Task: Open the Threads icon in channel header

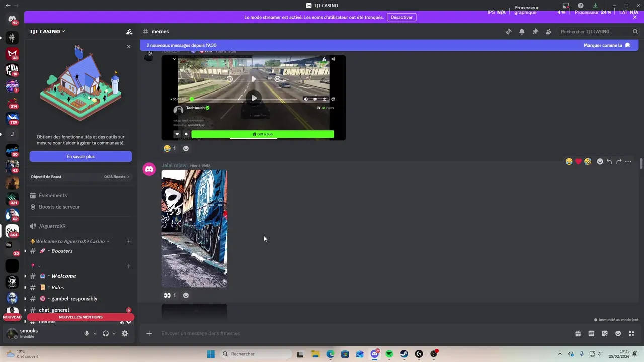Action: pyautogui.click(x=508, y=31)
